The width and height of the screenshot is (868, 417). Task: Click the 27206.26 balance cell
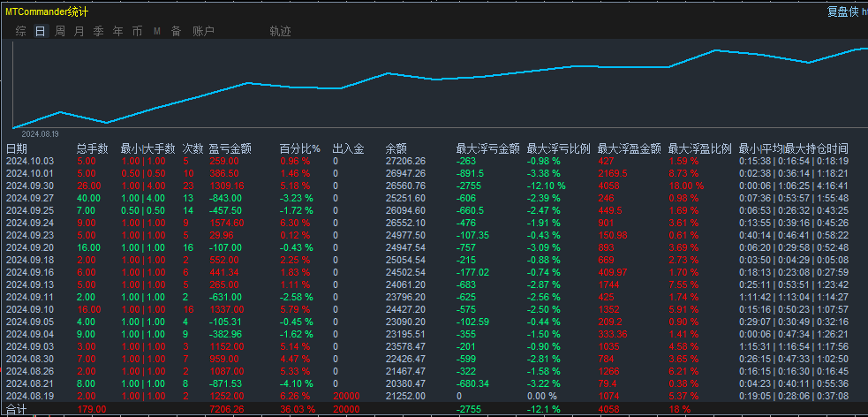click(406, 161)
